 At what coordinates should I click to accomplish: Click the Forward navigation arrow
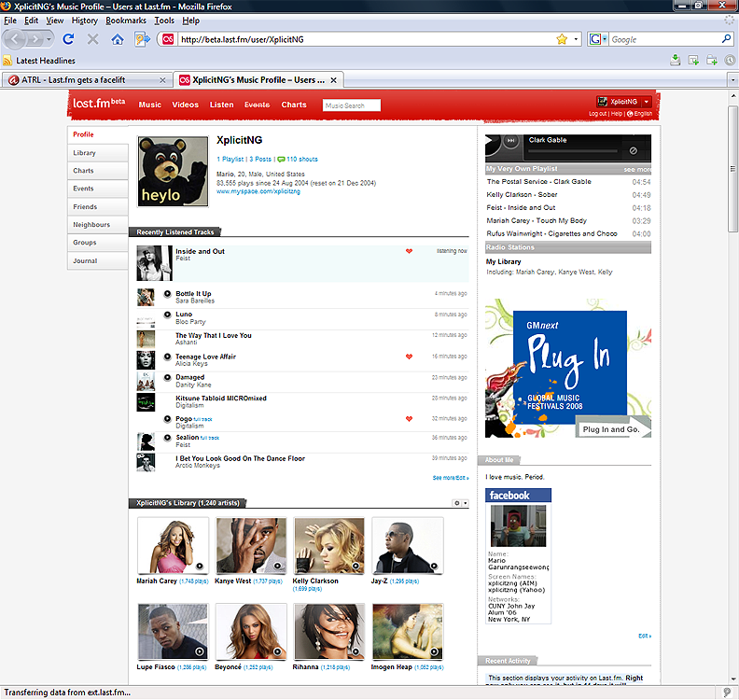click(35, 39)
